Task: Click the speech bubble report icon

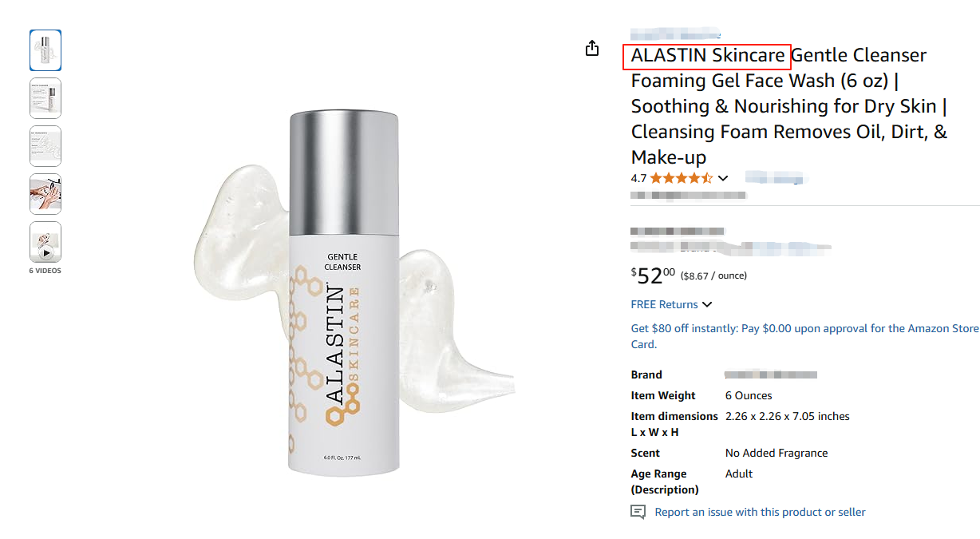Action: [638, 512]
